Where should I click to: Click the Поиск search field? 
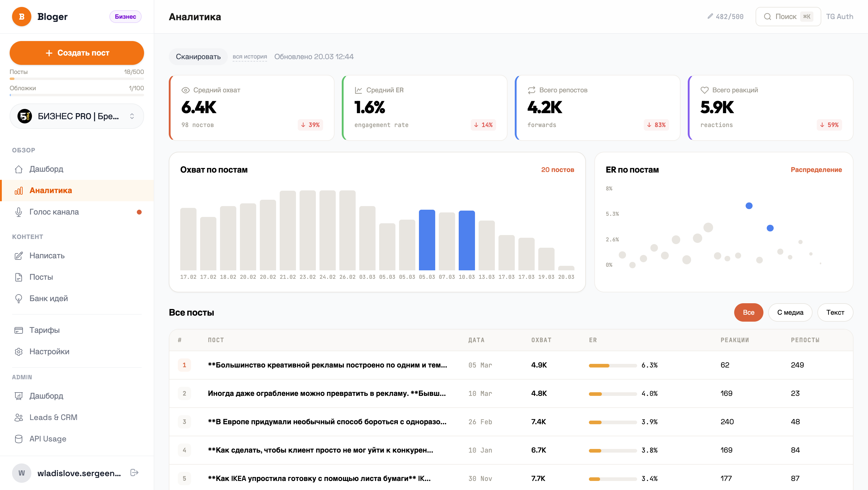point(788,17)
